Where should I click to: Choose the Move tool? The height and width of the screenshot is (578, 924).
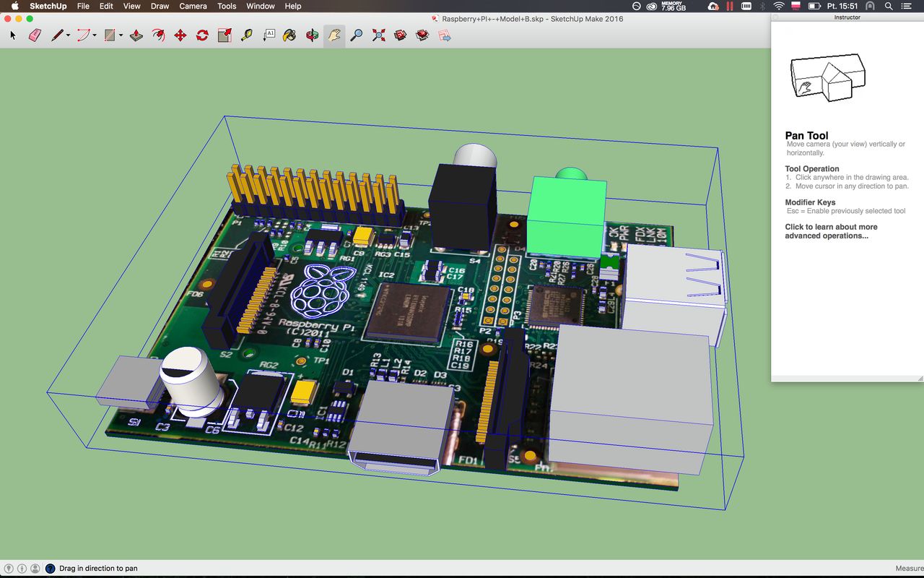click(180, 35)
